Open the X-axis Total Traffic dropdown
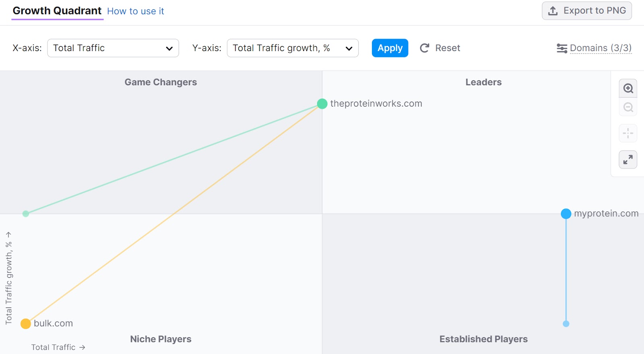644x354 pixels. 113,48
